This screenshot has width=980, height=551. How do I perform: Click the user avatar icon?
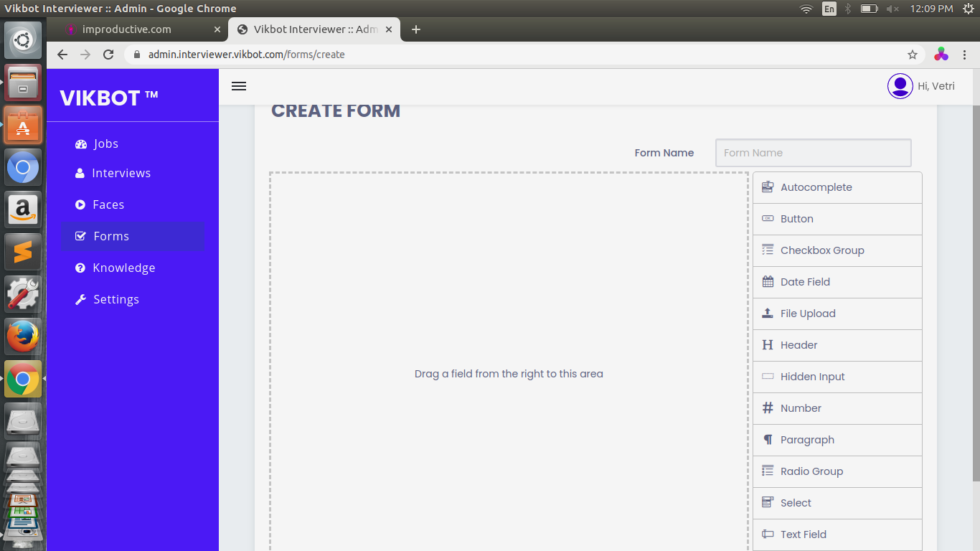900,86
